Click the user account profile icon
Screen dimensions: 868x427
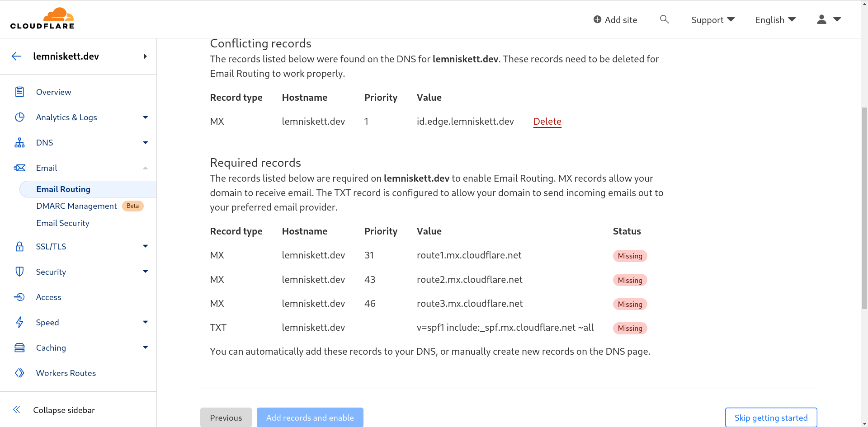(822, 19)
